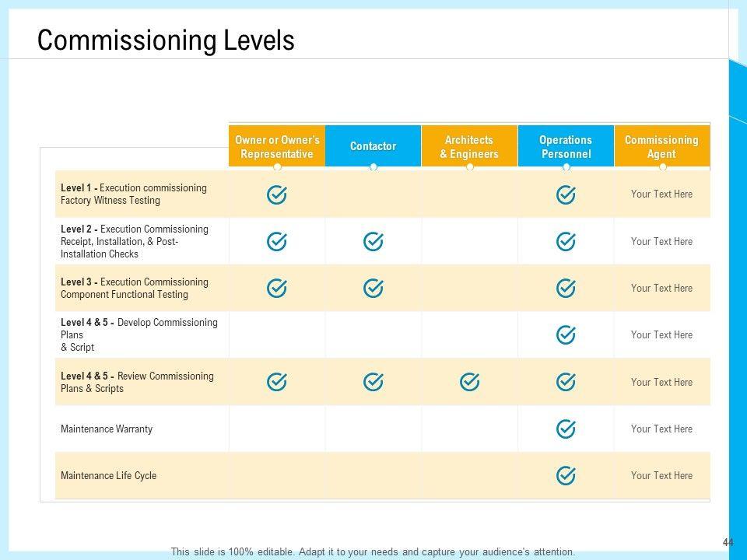Select Level 3 checkmark under Owner's Representative
Image resolution: width=747 pixels, height=560 pixels.
coord(277,289)
